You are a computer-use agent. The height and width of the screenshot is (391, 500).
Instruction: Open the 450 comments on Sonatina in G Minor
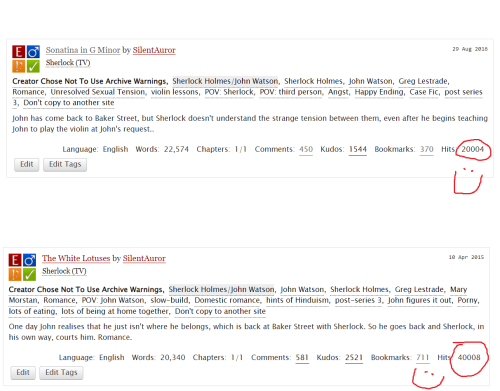(306, 149)
